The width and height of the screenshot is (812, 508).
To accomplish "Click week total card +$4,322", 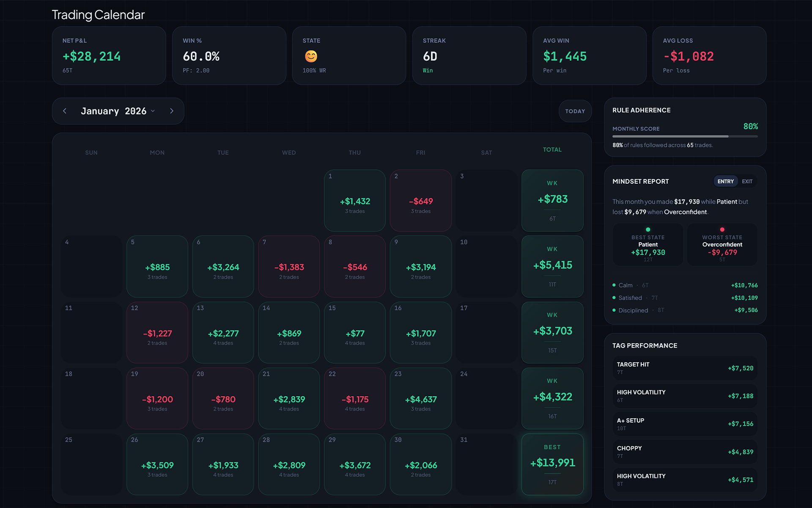I will click(552, 398).
